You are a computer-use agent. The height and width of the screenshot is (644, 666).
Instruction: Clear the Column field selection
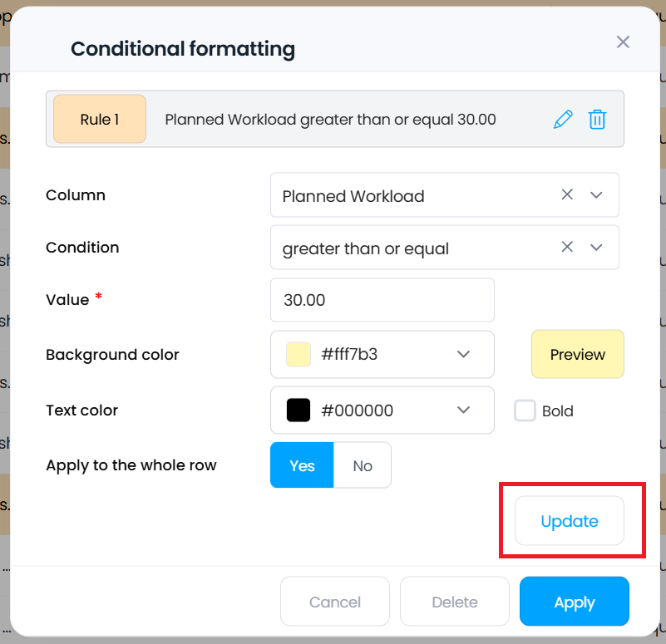click(x=567, y=195)
